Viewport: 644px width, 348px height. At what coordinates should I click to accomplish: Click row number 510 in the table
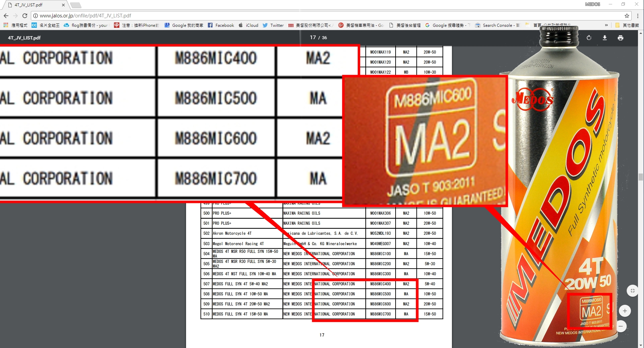coord(207,314)
